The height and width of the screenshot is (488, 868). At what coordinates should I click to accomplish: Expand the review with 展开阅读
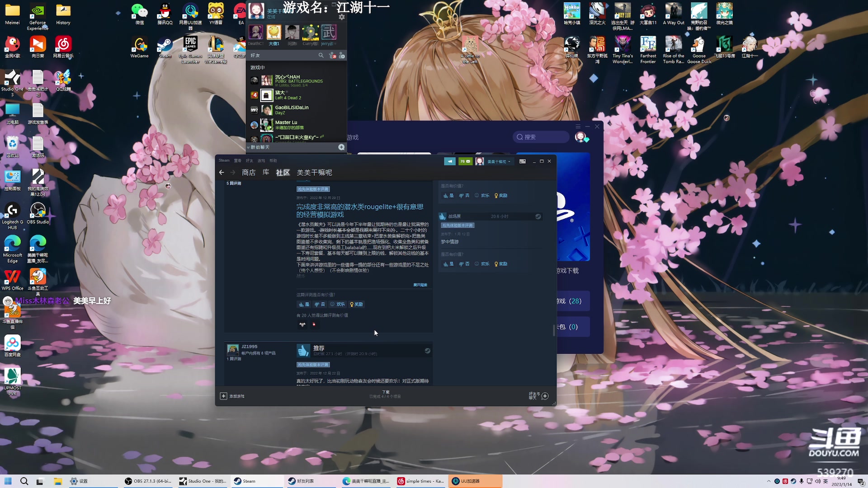click(420, 285)
